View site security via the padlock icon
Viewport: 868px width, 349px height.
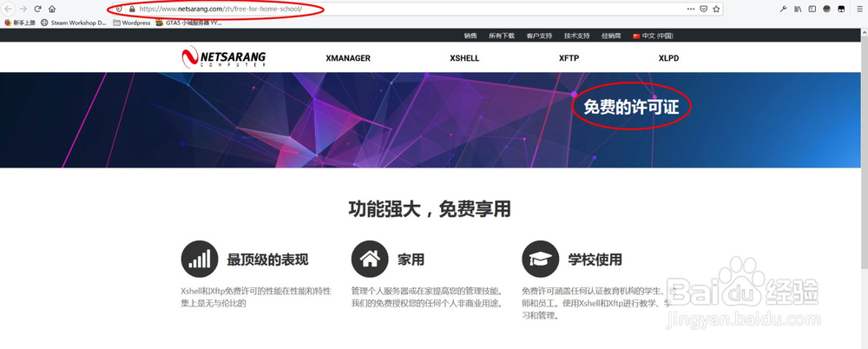132,9
